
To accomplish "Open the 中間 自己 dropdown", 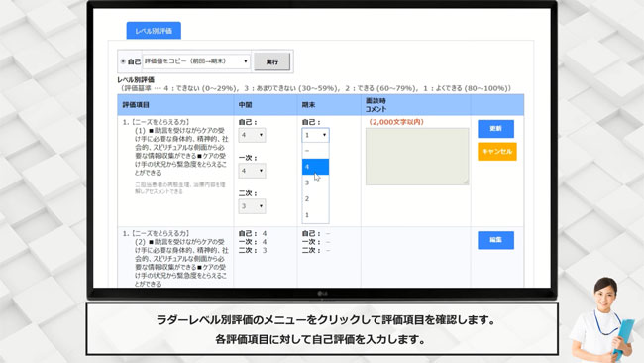I will 252,135.
